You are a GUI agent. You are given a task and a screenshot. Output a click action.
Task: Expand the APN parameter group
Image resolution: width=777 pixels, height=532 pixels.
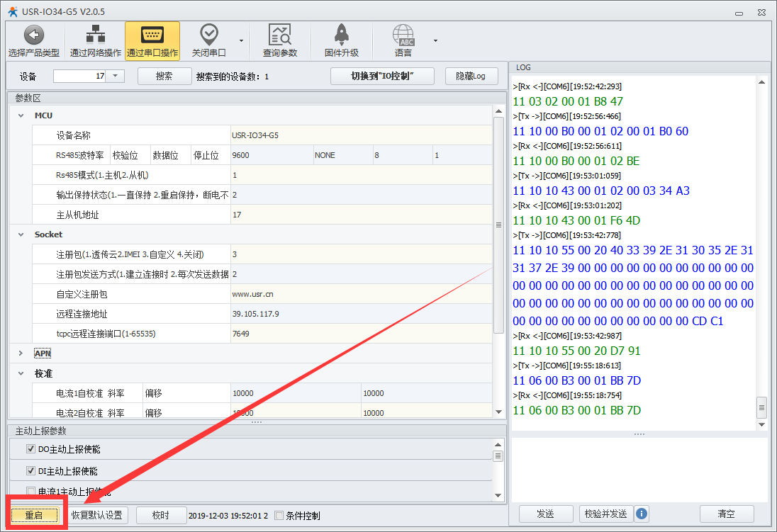coord(21,353)
